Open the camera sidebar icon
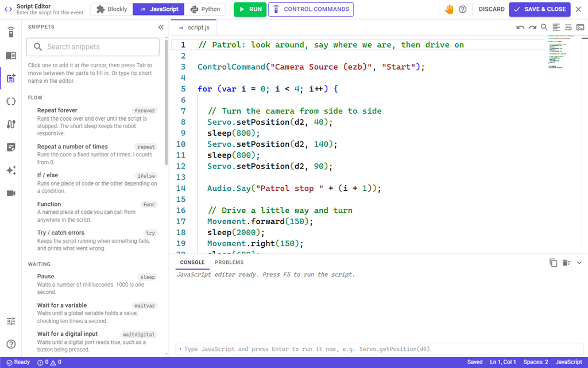Viewport: 588px width, 368px height. point(11,193)
